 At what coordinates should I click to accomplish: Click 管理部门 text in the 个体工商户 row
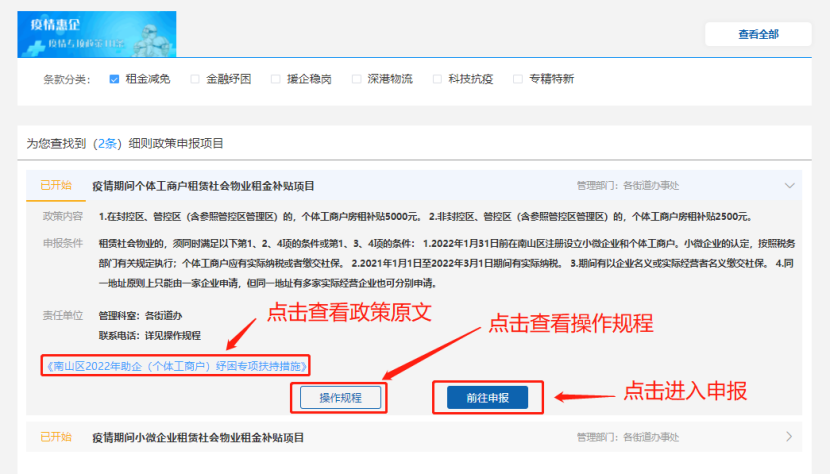click(x=628, y=185)
